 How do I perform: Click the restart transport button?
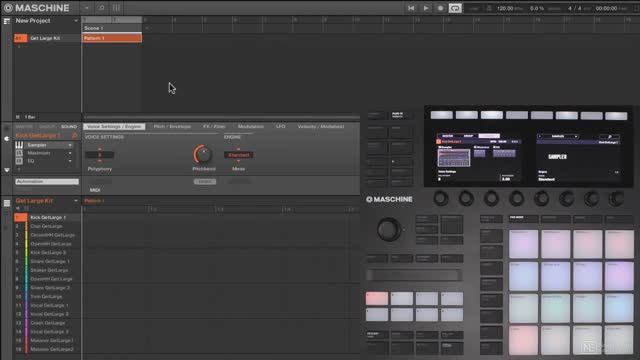[411, 8]
